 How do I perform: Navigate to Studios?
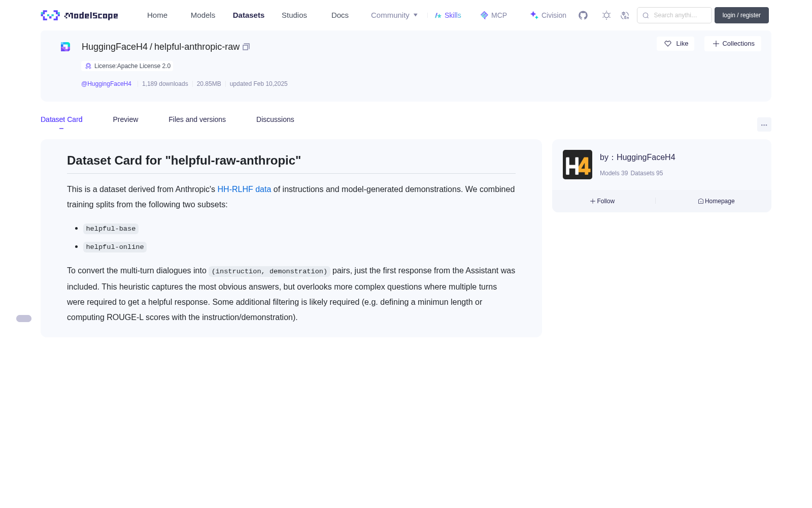tap(294, 15)
